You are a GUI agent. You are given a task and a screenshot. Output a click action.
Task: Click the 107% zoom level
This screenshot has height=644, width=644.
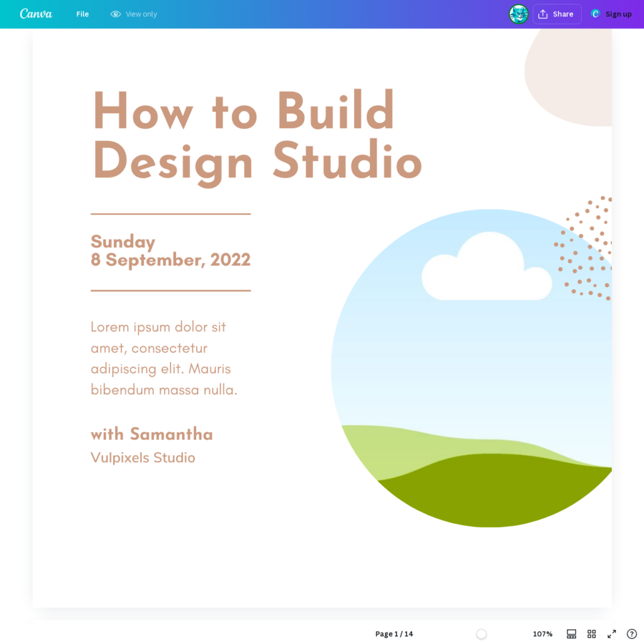point(542,634)
